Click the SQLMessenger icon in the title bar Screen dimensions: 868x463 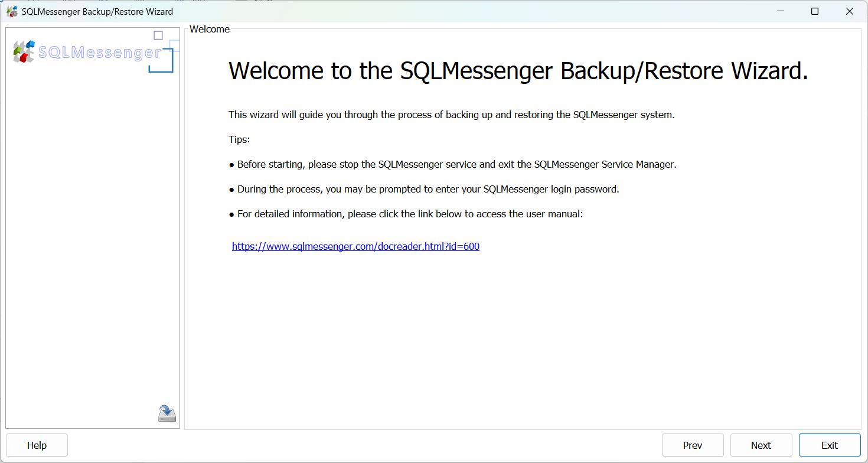pos(12,11)
